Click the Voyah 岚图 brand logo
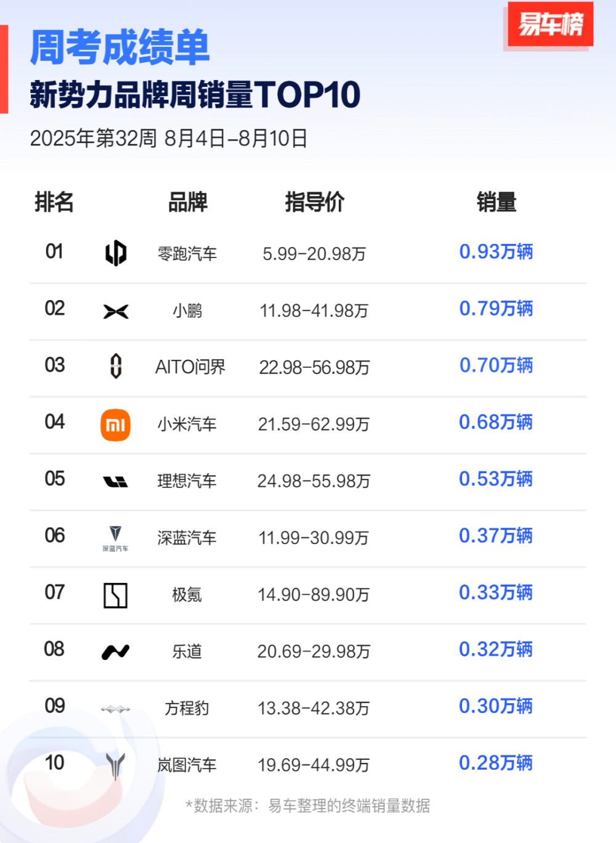Viewport: 616px width, 843px height. click(115, 766)
